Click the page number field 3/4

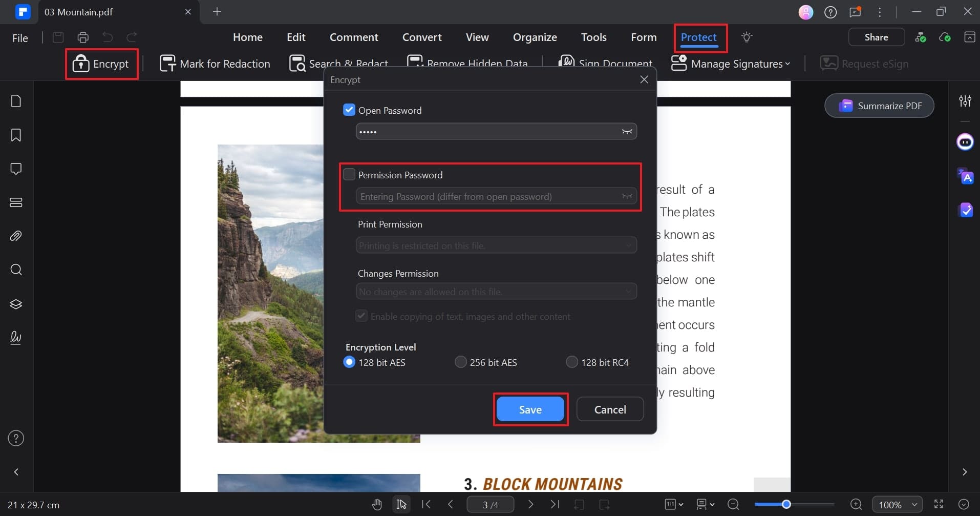pyautogui.click(x=490, y=505)
